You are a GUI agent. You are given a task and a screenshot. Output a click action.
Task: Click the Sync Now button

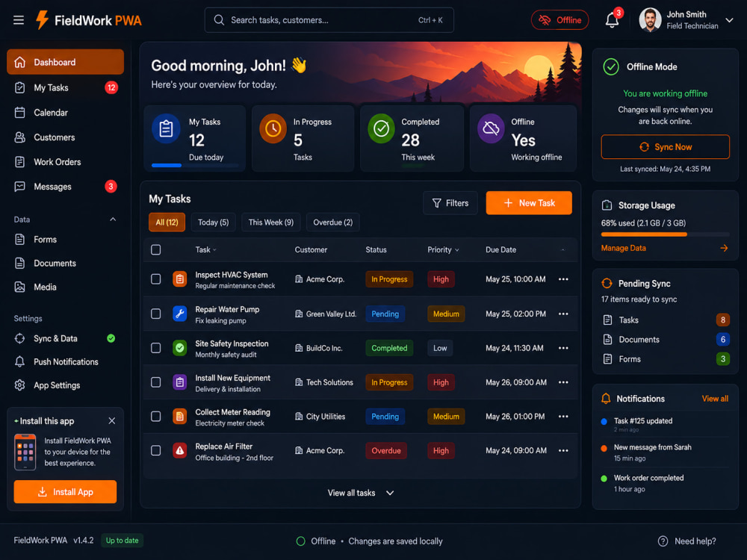665,146
